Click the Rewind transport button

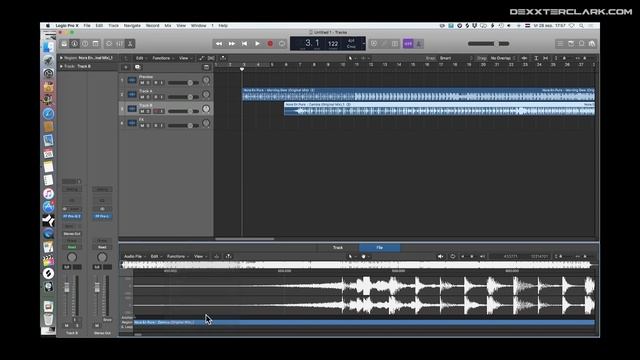coord(219,44)
